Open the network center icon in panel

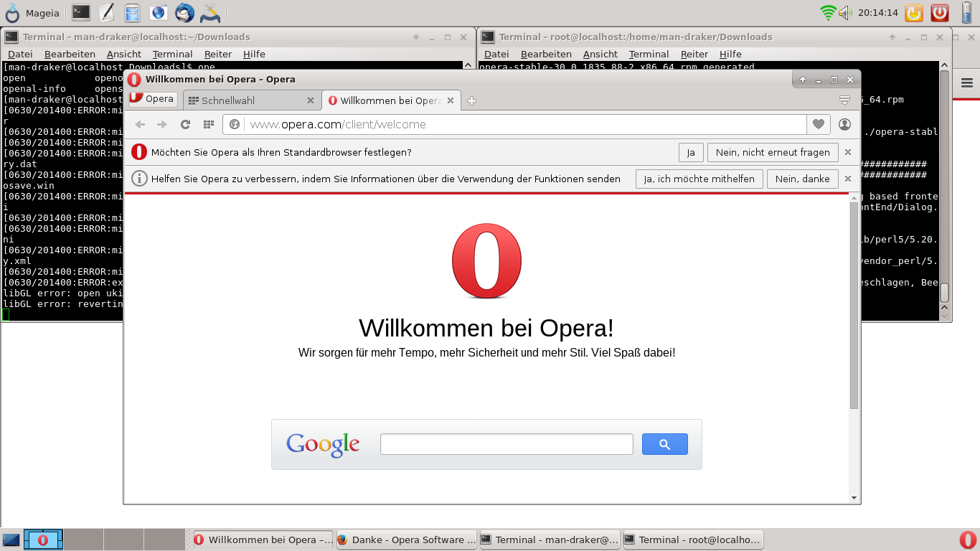[x=210, y=12]
